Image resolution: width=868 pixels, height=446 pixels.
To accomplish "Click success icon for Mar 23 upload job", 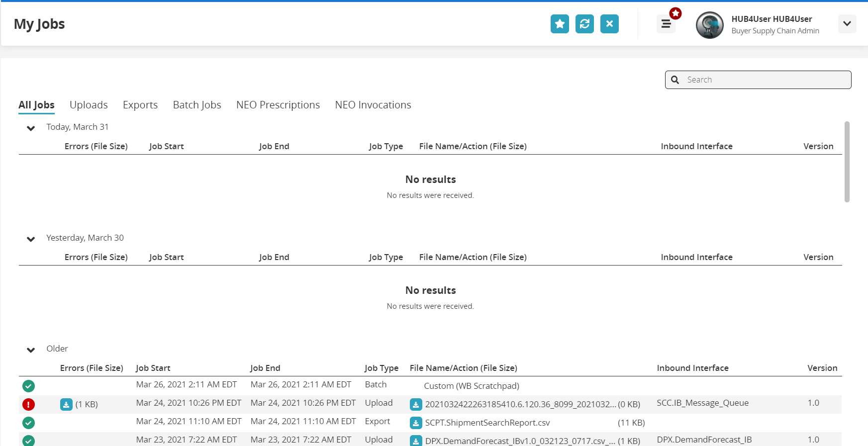I will (x=29, y=441).
